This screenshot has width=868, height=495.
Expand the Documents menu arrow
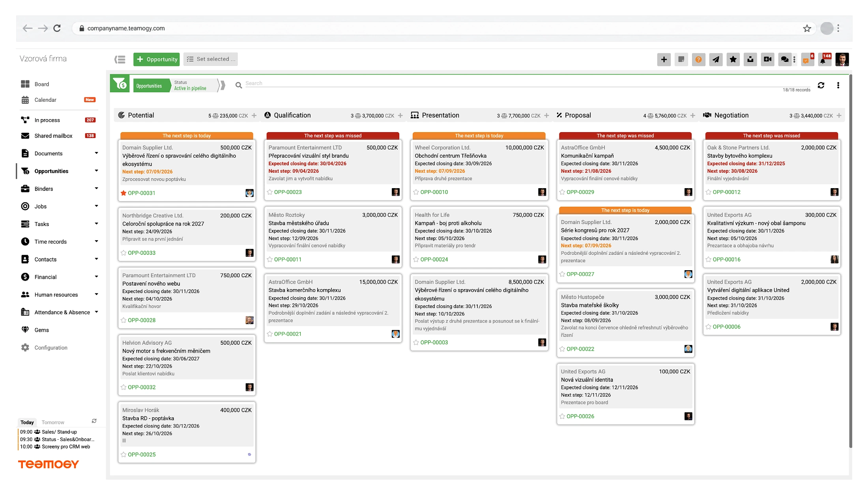(x=96, y=153)
